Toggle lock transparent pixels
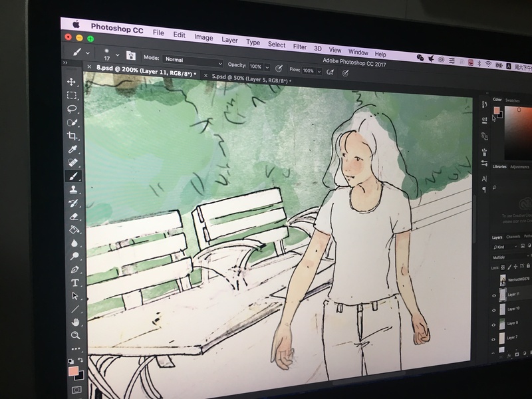 coord(503,267)
